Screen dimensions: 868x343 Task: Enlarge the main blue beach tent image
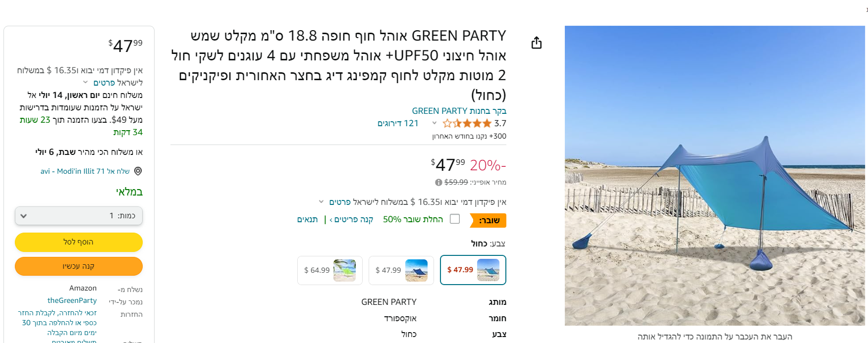[x=714, y=176]
